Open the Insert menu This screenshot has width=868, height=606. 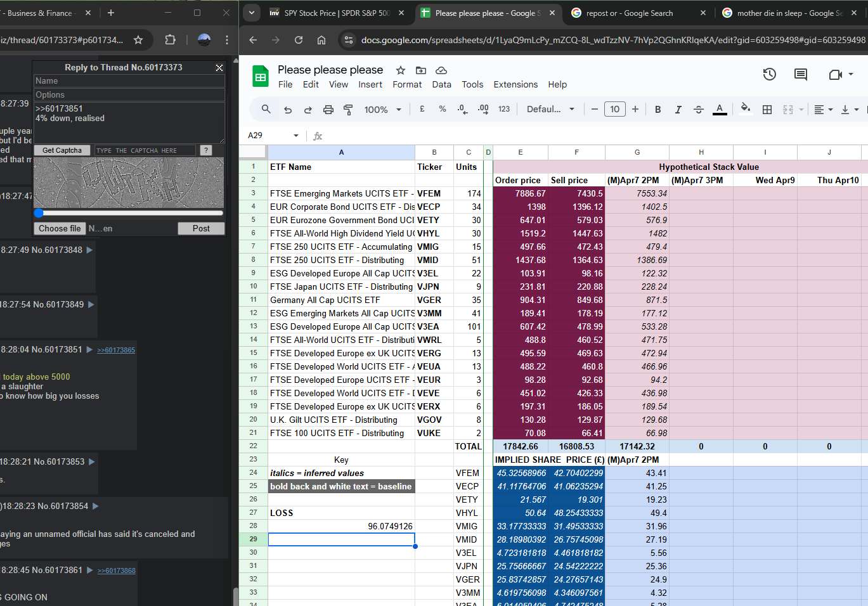point(370,84)
